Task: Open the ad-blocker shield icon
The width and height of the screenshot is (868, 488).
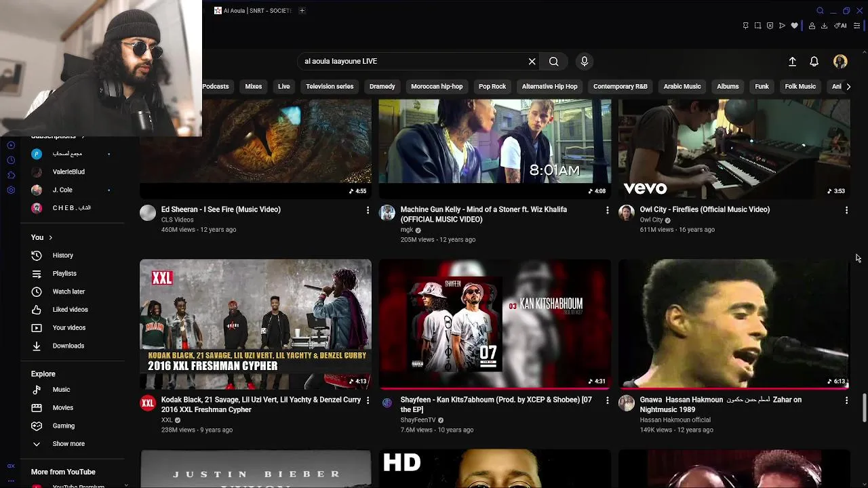Action: 770,26
